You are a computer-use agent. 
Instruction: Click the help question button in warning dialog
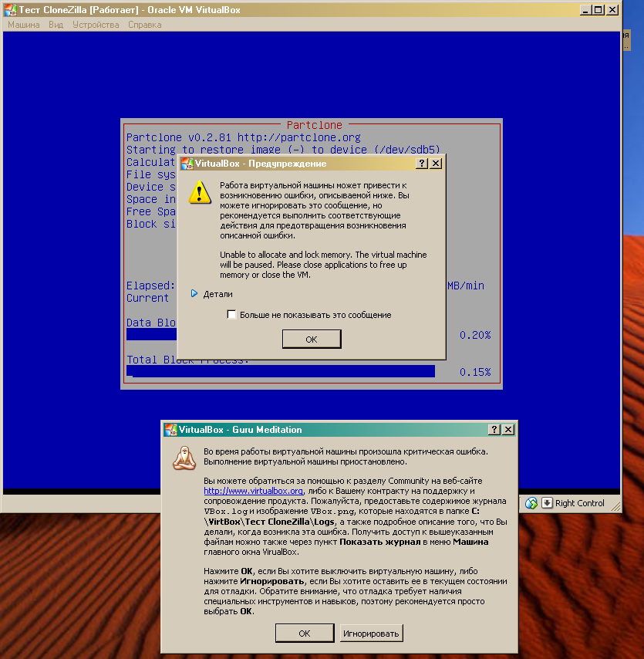coord(422,164)
